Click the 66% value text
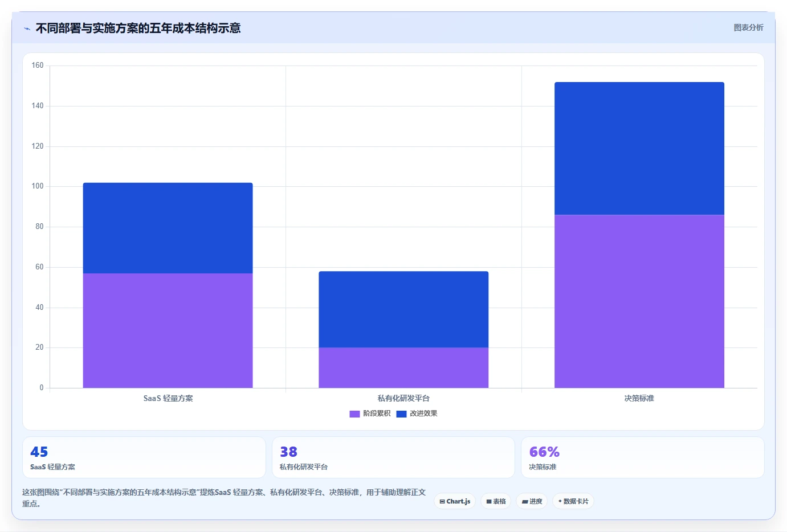 pos(544,452)
